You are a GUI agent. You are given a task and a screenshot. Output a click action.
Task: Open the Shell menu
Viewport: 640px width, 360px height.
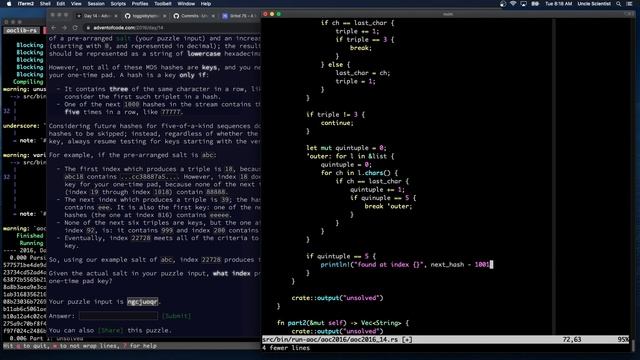click(45, 4)
